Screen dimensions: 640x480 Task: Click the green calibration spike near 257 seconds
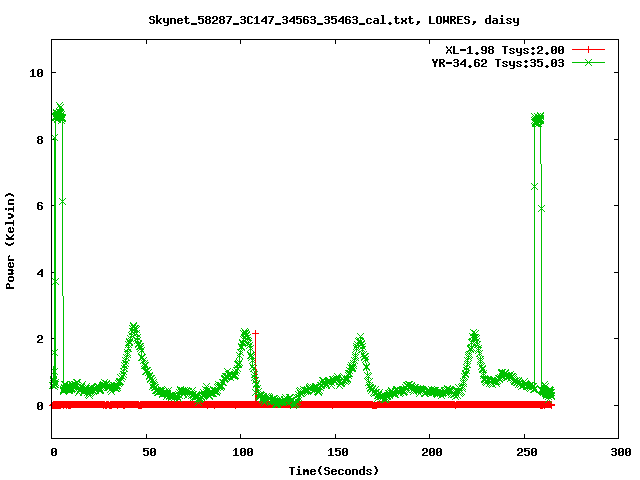(x=538, y=120)
